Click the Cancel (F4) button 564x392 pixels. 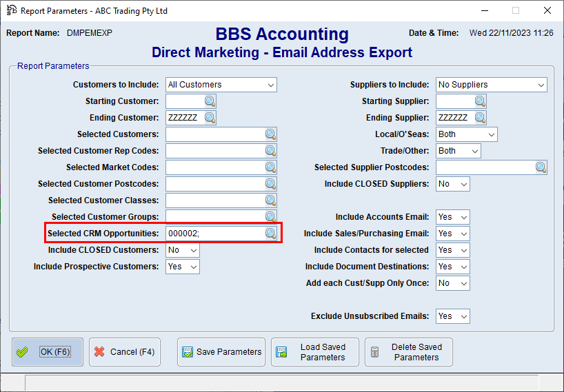click(124, 352)
